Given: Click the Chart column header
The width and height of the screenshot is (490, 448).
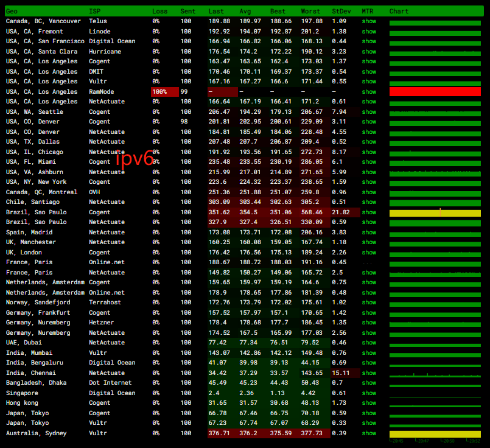Looking at the screenshot, I should tap(399, 11).
